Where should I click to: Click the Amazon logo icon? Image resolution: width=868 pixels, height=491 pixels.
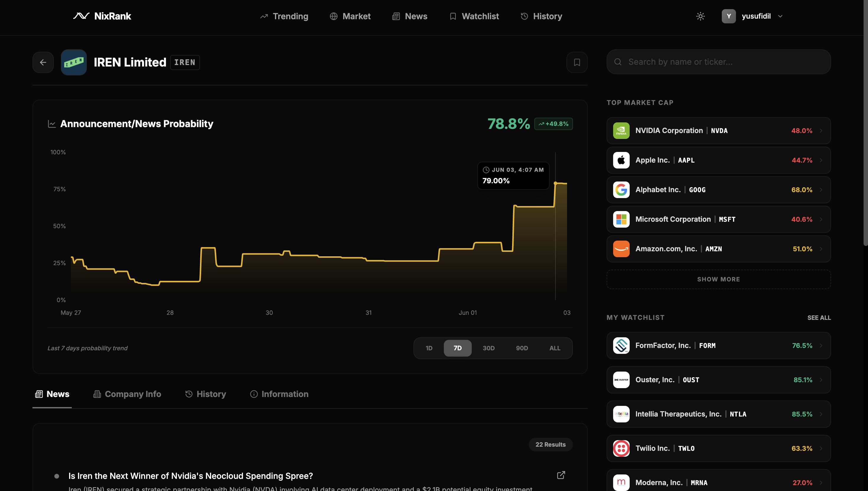click(621, 249)
